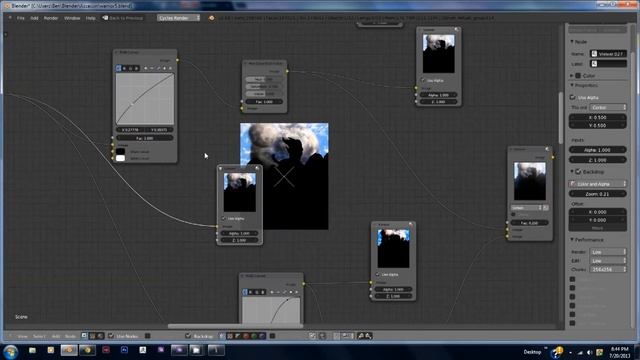This screenshot has width=640, height=360.
Task: Click the sidebar Z 1.000 input field
Action: click(598, 160)
